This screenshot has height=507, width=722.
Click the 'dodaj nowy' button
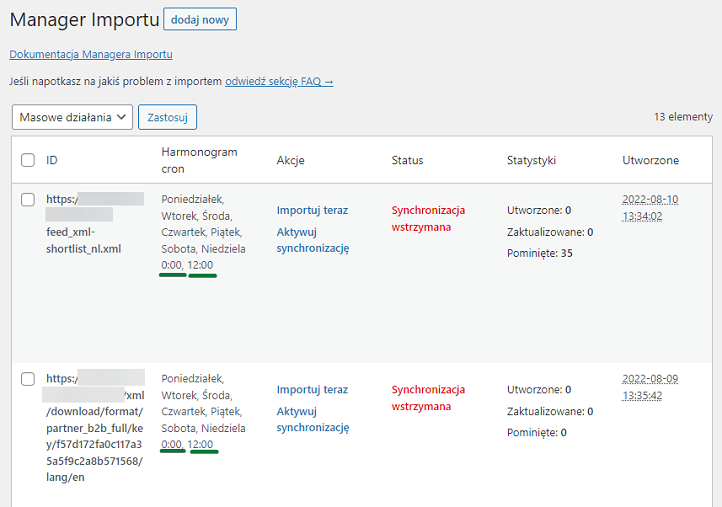200,19
